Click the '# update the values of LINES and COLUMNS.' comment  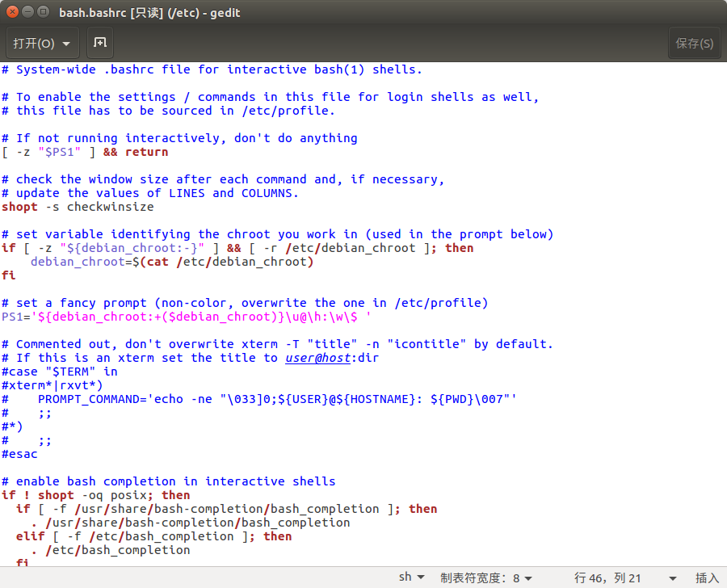click(x=150, y=193)
